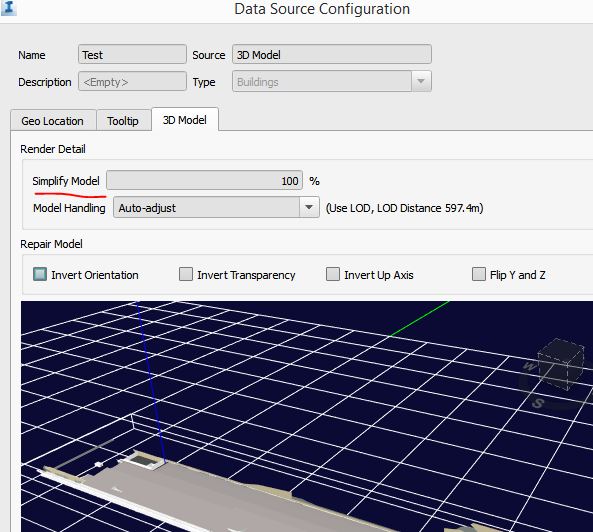The height and width of the screenshot is (532, 593).
Task: Open the Tooltip tab
Action: click(x=123, y=121)
